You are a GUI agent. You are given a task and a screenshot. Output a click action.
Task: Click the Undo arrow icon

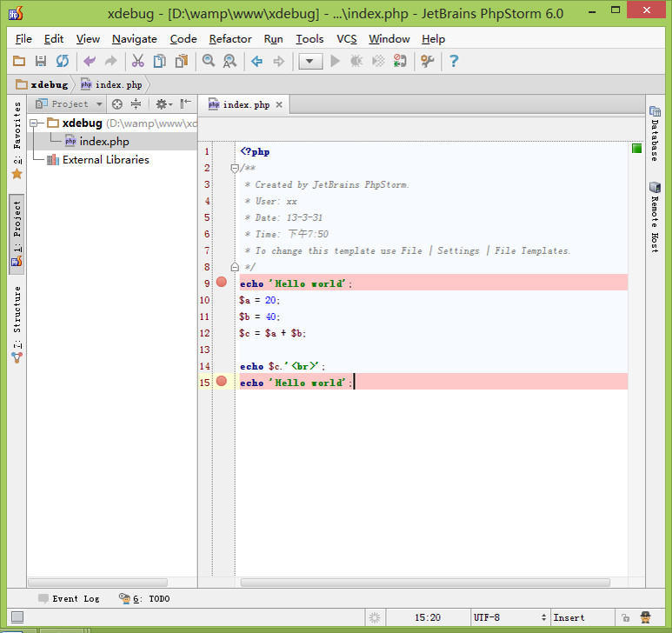coord(90,61)
